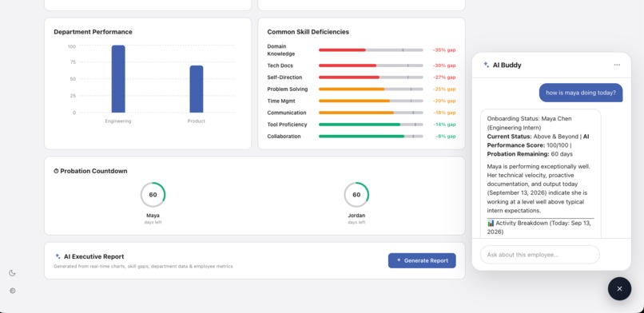The height and width of the screenshot is (313, 644).
Task: Click the Engineering axis label
Action: (x=118, y=121)
